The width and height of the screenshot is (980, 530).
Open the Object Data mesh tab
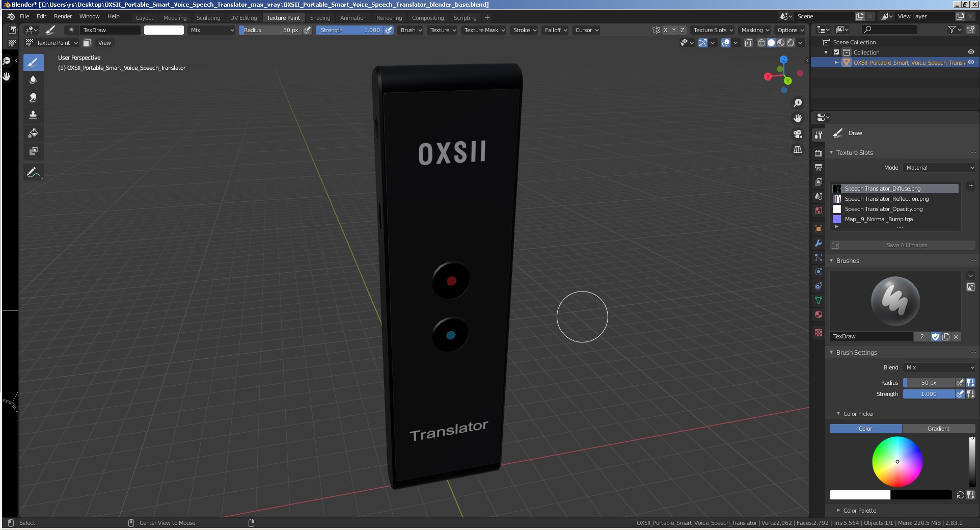(819, 300)
